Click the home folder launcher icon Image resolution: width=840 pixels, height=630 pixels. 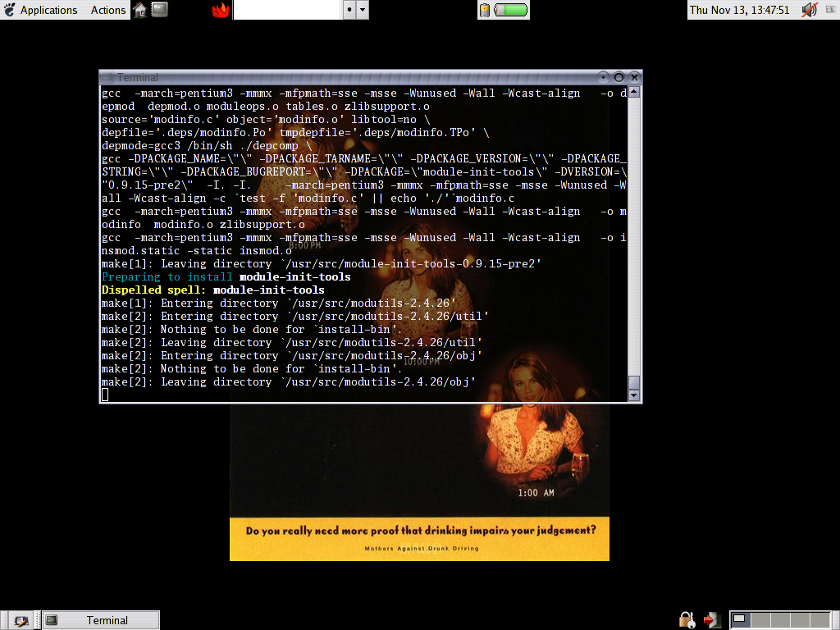click(140, 10)
